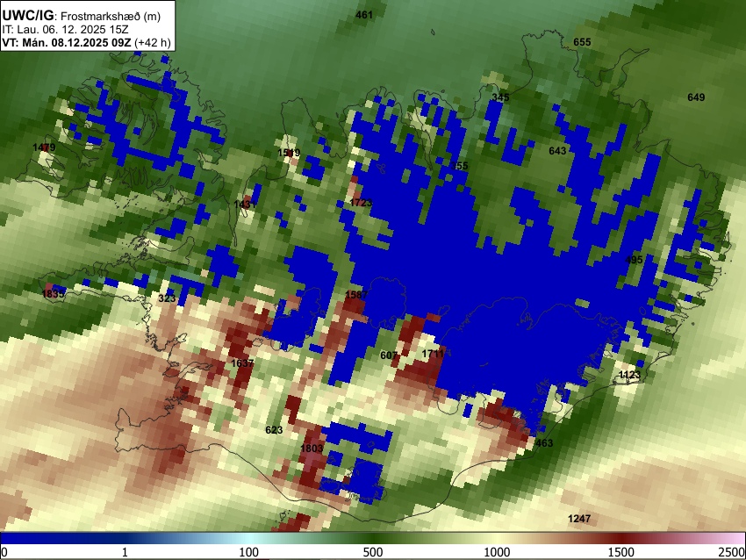The image size is (746, 560).
Task: Click the 1431 map value
Action: (245, 205)
